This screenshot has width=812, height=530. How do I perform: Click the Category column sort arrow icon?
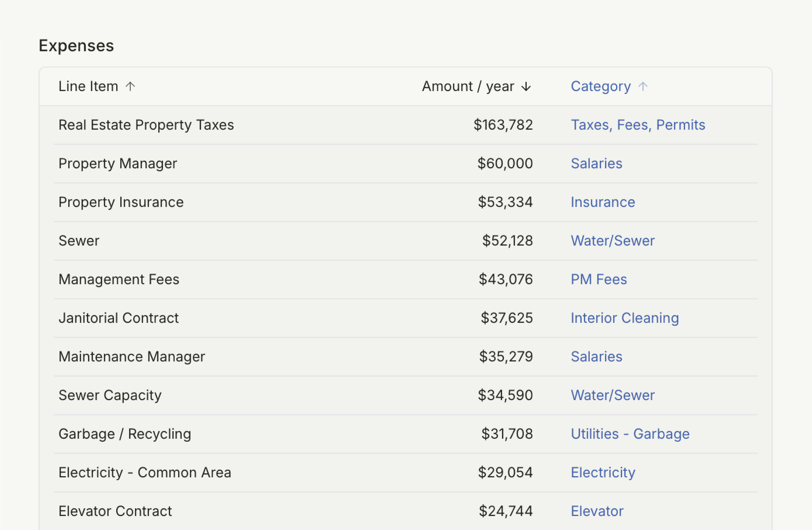tap(643, 86)
